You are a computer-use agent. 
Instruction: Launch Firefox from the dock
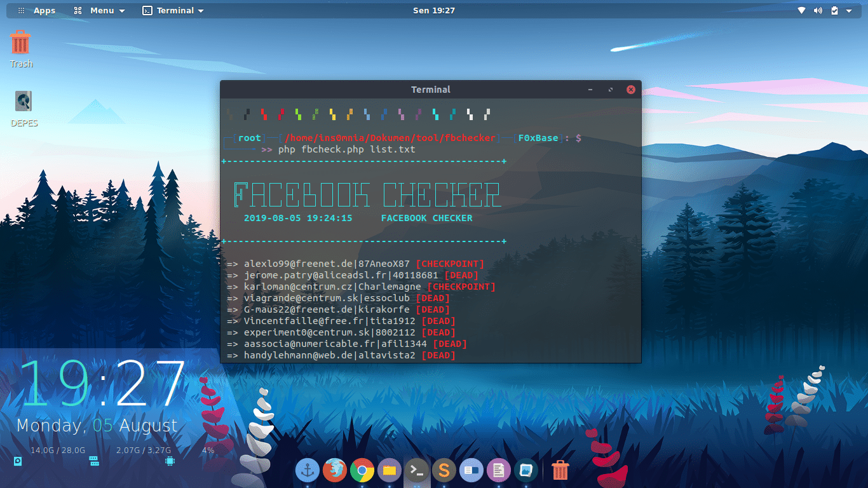click(335, 470)
